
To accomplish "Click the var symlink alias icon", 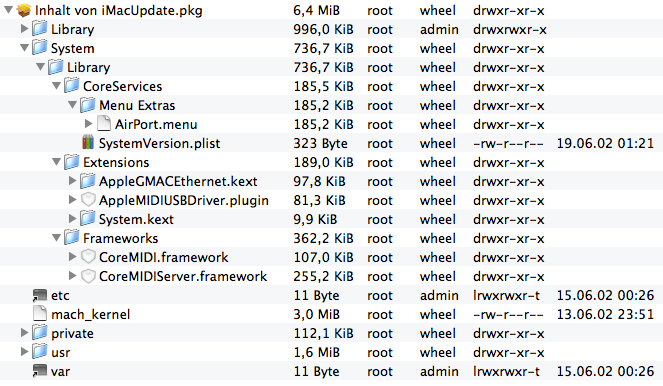I will tap(40, 371).
